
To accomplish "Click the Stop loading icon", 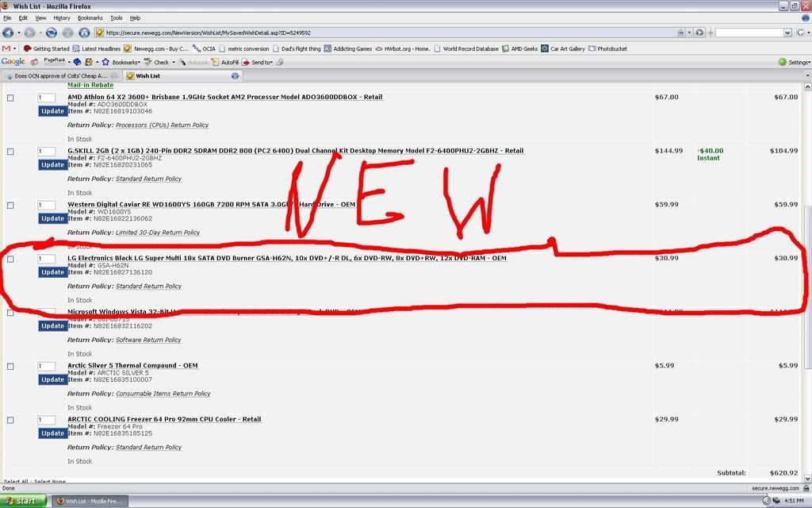I will pyautogui.click(x=68, y=33).
